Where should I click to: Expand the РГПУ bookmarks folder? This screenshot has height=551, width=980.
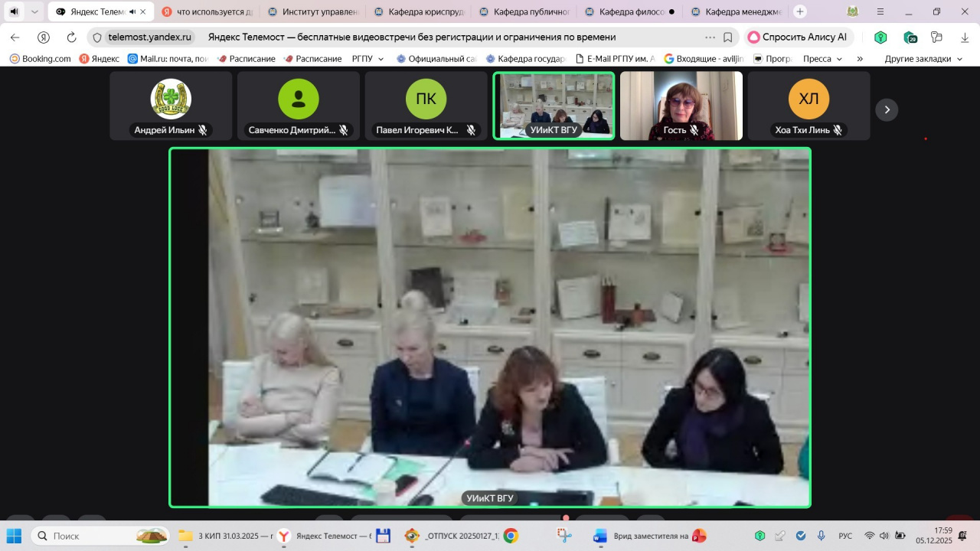click(x=367, y=59)
